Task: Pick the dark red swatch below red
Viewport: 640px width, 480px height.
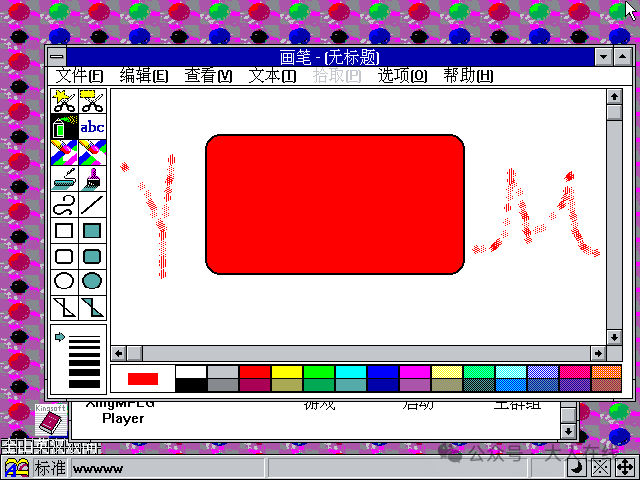Action: (255, 385)
